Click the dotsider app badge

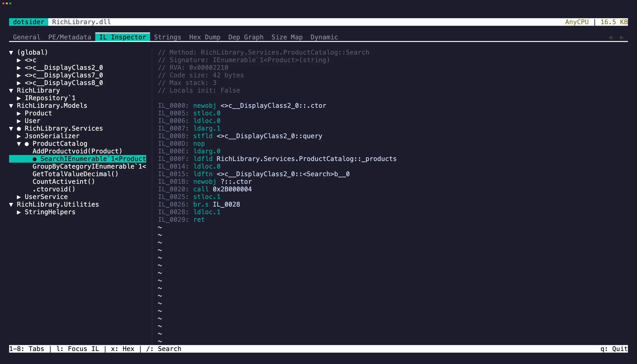point(28,22)
